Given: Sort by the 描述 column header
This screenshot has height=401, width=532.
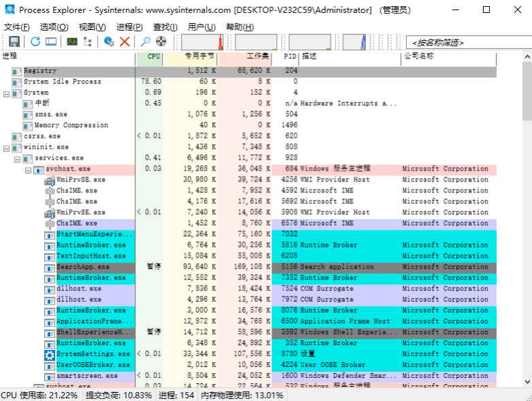Looking at the screenshot, I should [x=350, y=59].
